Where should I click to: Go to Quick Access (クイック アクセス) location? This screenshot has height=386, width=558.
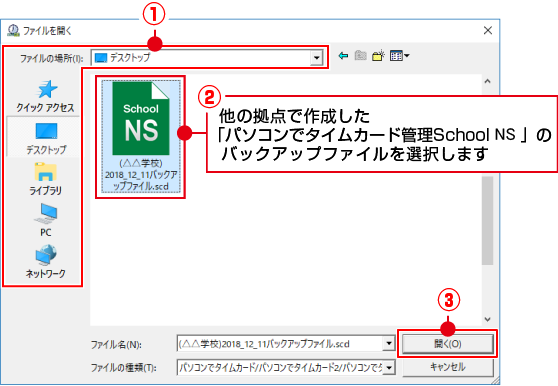[x=45, y=96]
